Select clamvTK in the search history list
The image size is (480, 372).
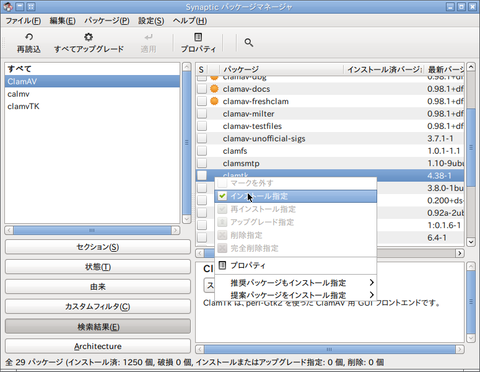(92, 106)
